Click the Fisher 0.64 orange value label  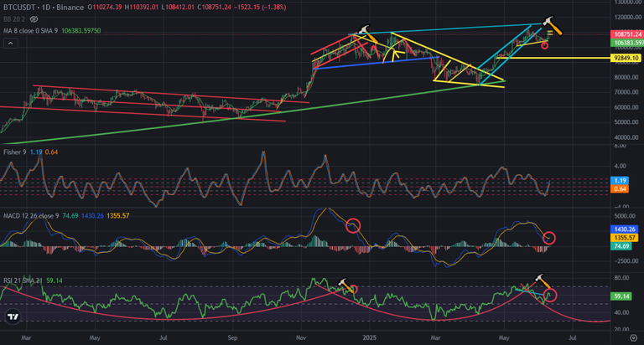click(x=620, y=188)
